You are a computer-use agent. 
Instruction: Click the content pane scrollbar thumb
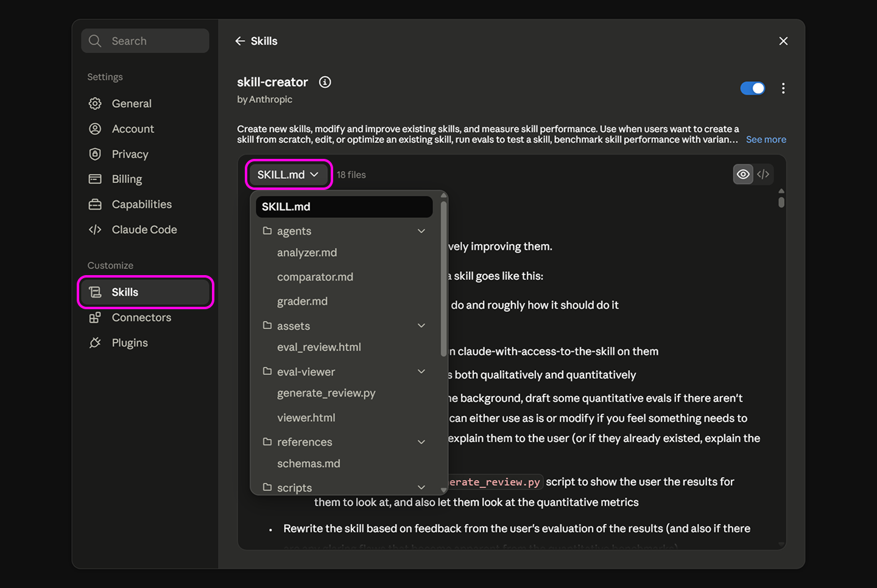tap(781, 201)
